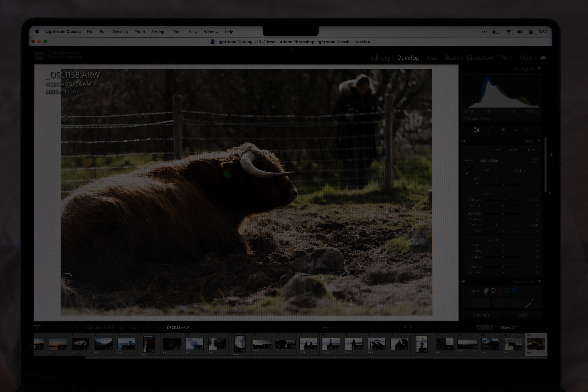Apply Auto tone settings
The width and height of the screenshot is (588, 392).
[x=497, y=150]
